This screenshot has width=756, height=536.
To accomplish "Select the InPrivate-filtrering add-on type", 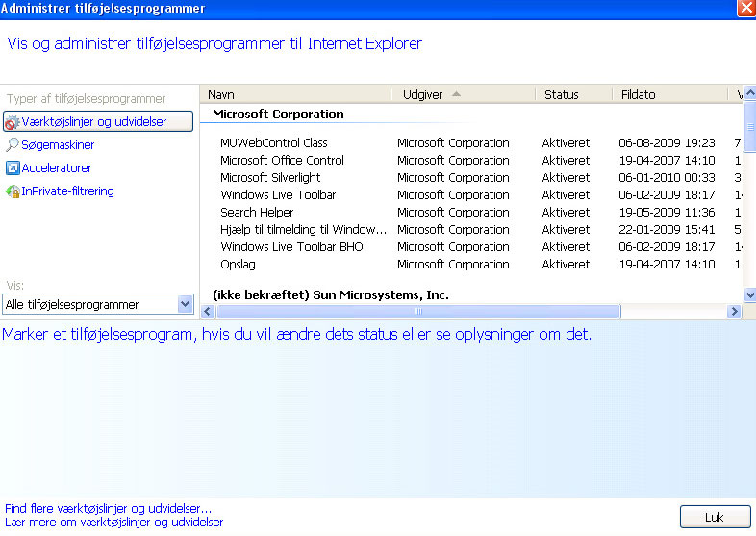I will [x=67, y=191].
